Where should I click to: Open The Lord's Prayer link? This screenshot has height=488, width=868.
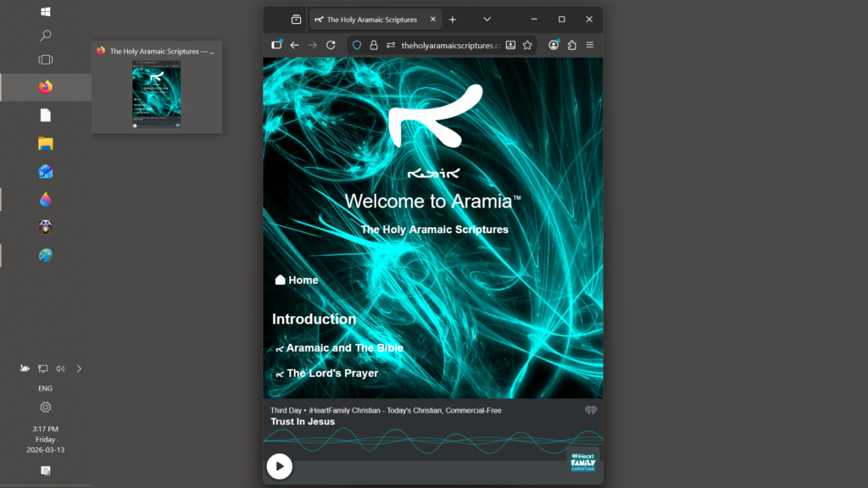coord(331,374)
